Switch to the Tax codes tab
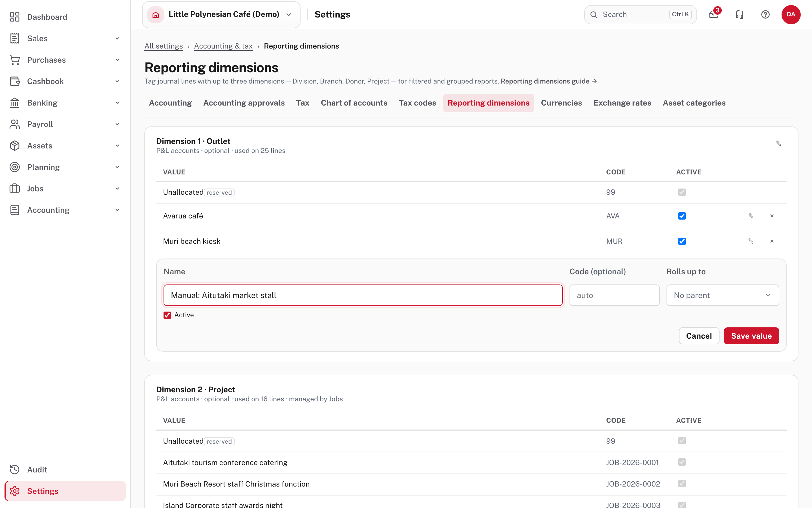The image size is (812, 508). tap(417, 103)
